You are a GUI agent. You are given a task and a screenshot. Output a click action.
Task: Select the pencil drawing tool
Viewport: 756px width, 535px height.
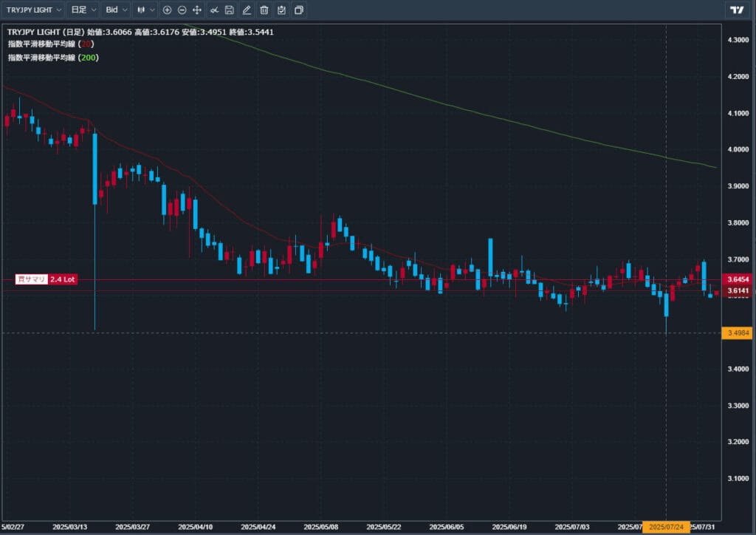[247, 10]
